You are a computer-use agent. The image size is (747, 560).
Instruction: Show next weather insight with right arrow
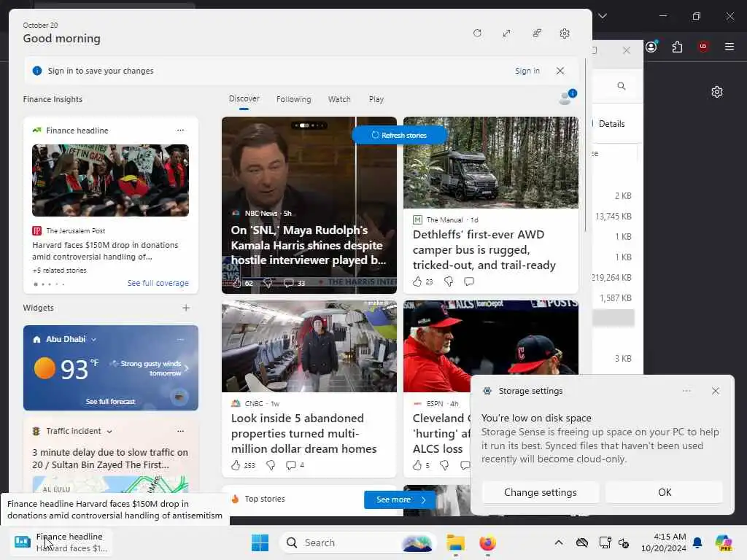click(186, 368)
